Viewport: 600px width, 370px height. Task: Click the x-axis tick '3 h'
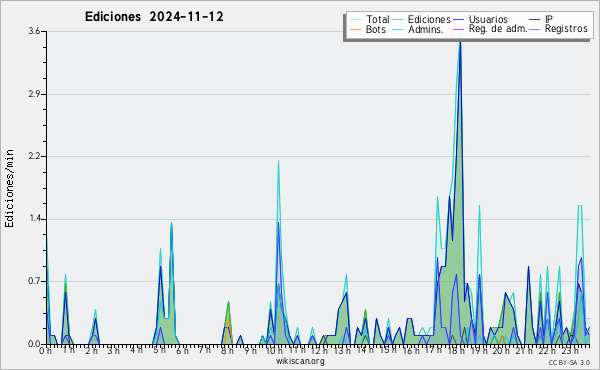tap(114, 350)
